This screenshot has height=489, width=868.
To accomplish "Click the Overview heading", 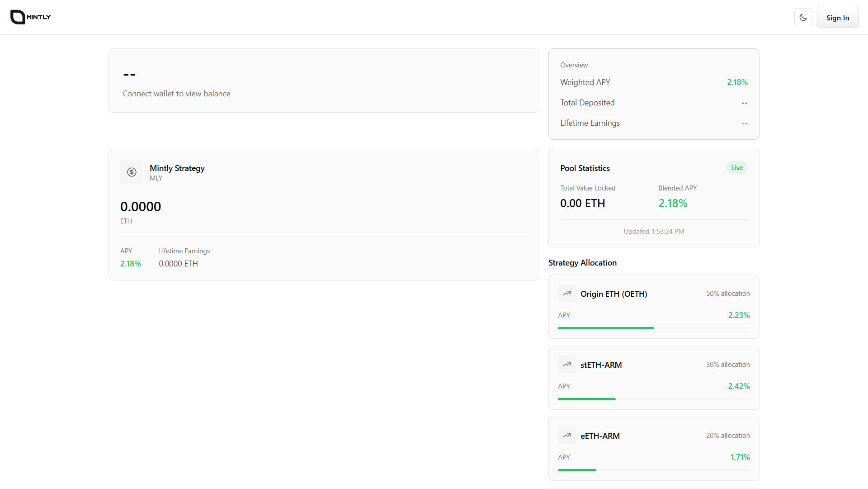I will coord(574,65).
